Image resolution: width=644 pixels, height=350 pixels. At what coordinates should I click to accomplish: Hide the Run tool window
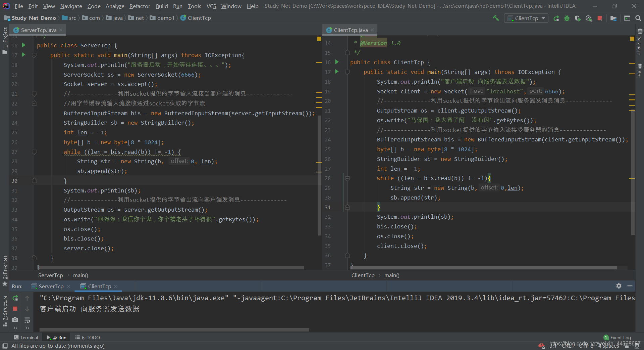pyautogui.click(x=630, y=286)
